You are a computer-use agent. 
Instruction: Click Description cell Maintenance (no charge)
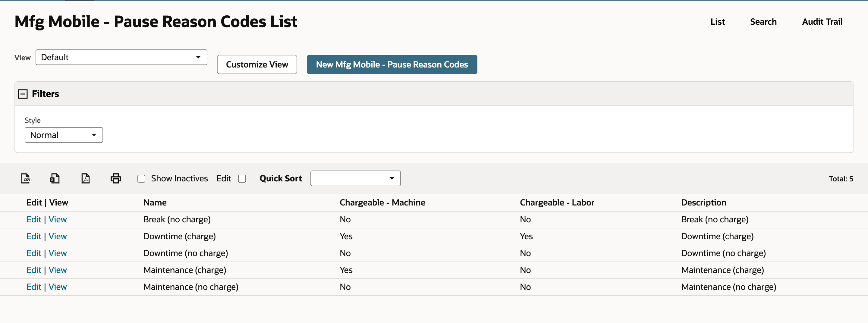click(x=728, y=287)
